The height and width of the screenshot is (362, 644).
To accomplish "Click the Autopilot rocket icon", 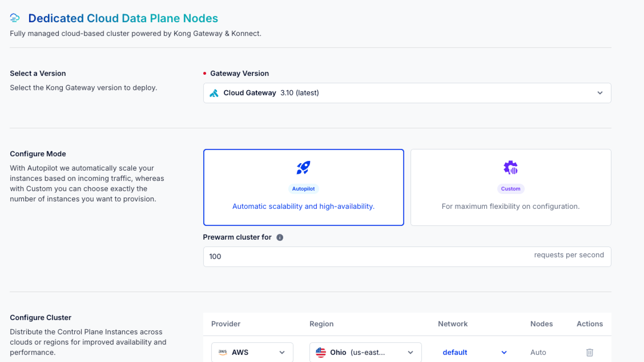I will tap(303, 167).
